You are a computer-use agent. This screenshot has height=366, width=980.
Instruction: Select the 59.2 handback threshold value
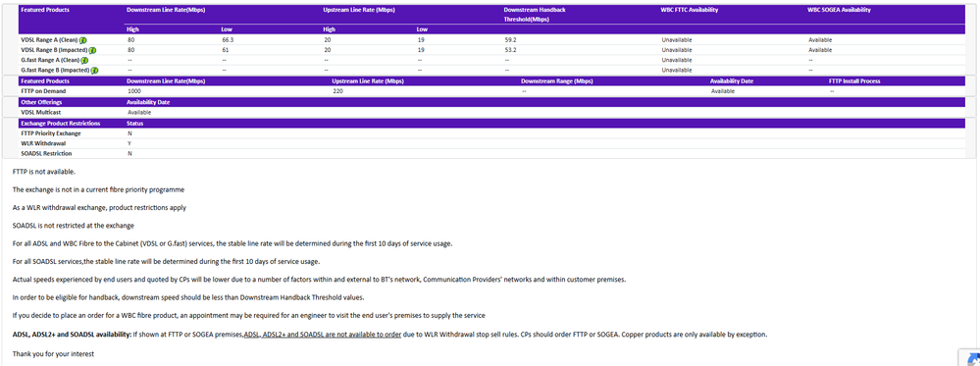coord(511,40)
